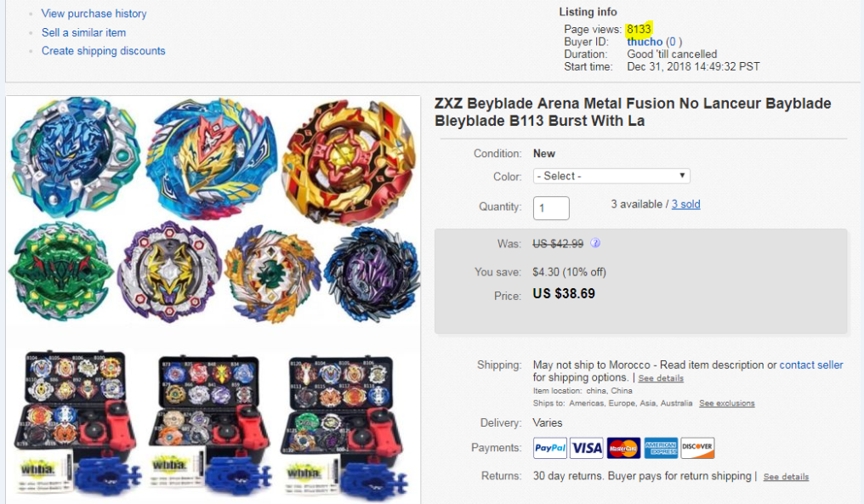This screenshot has width=864, height=504.
Task: Open View purchase history
Action: pyautogui.click(x=94, y=14)
